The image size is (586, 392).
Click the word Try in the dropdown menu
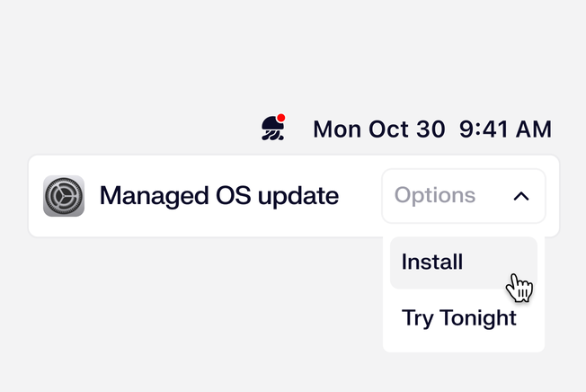417,317
